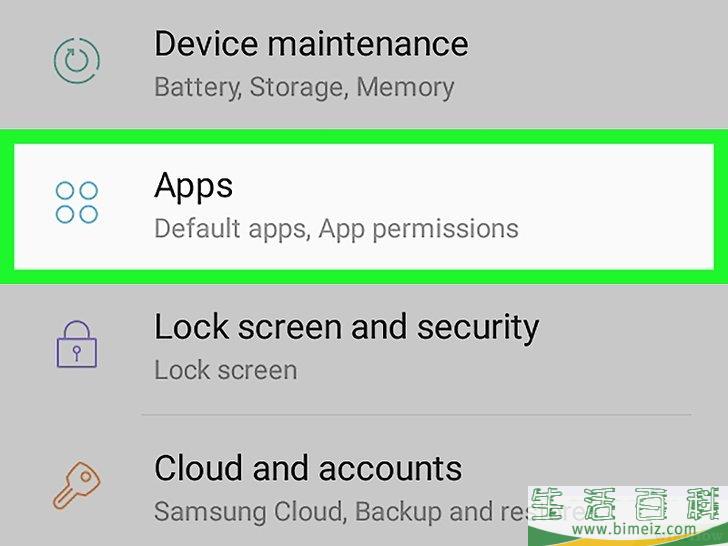Tap the App permissions subtitle text
728x546 pixels.
(418, 229)
